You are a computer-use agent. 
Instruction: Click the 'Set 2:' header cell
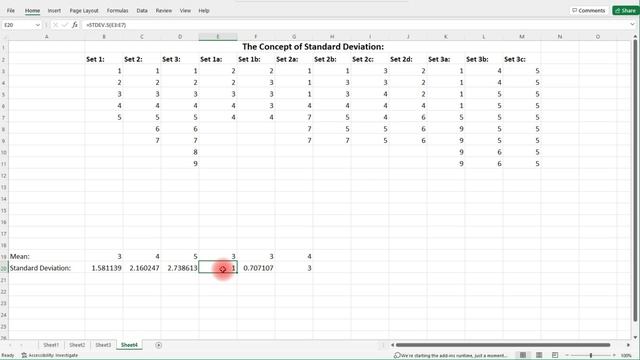pyautogui.click(x=142, y=59)
